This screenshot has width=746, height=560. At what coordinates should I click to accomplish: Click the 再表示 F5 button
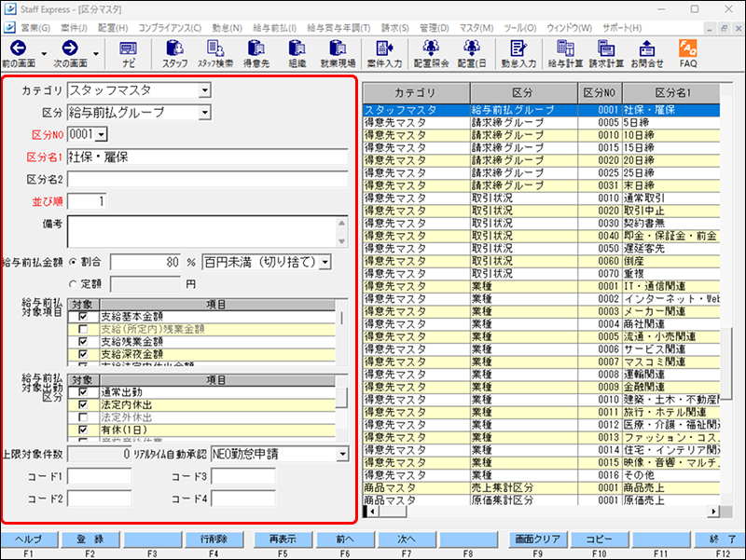click(x=283, y=540)
